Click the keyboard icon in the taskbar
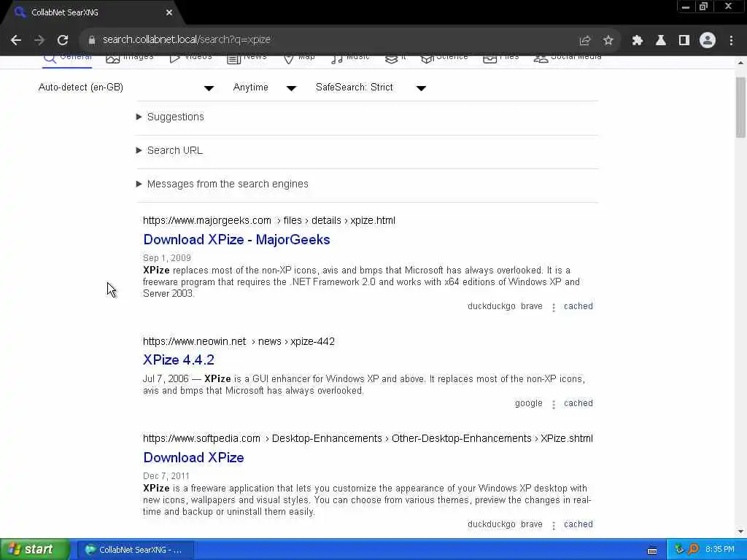Screen dimensions: 747x560 [652, 551]
